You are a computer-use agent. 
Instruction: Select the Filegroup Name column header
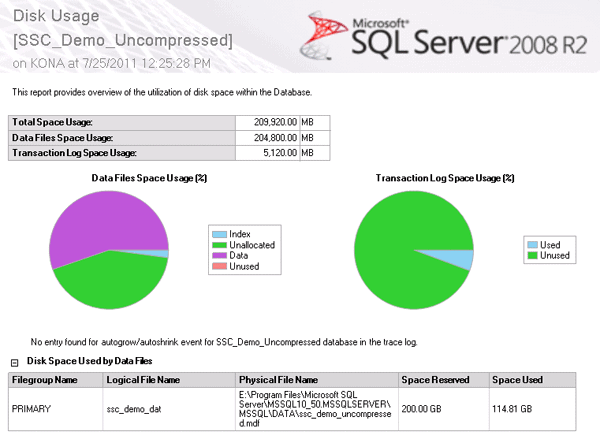[x=55, y=380]
